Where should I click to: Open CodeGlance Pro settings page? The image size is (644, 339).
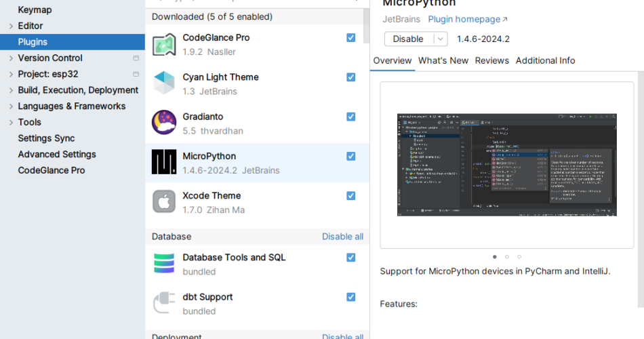coord(52,170)
